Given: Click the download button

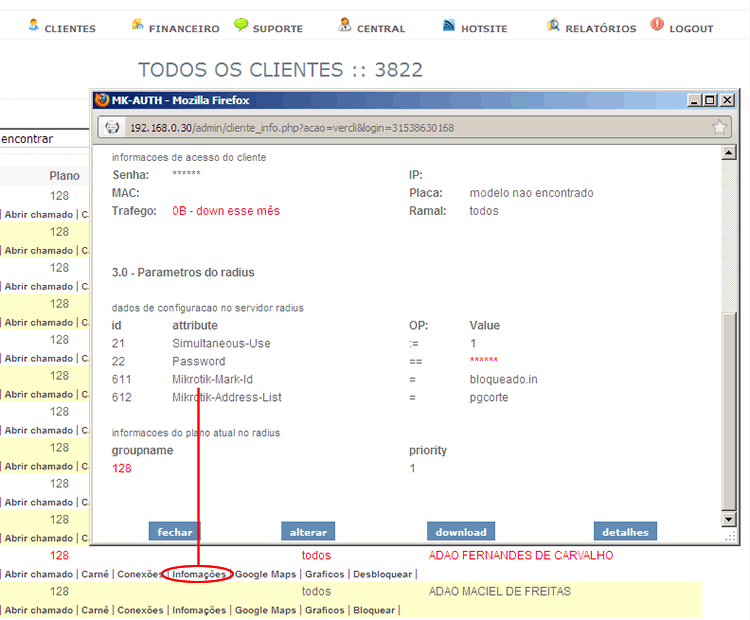Looking at the screenshot, I should click(461, 532).
